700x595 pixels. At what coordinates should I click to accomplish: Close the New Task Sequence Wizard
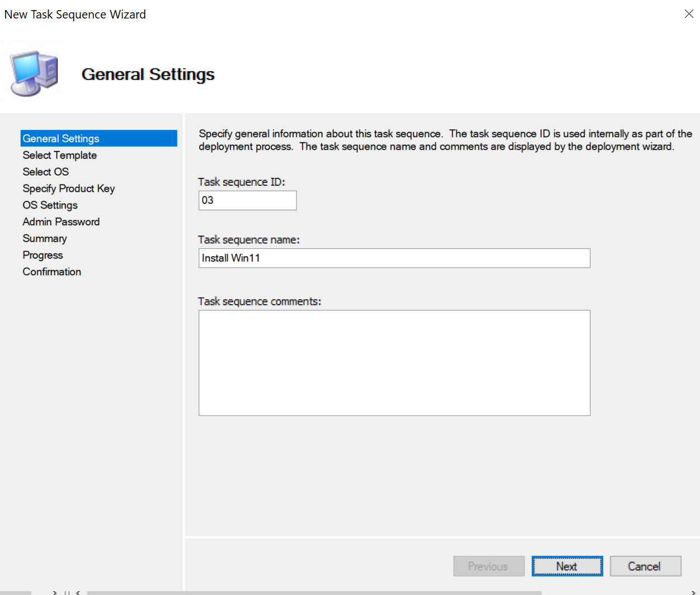click(x=689, y=14)
